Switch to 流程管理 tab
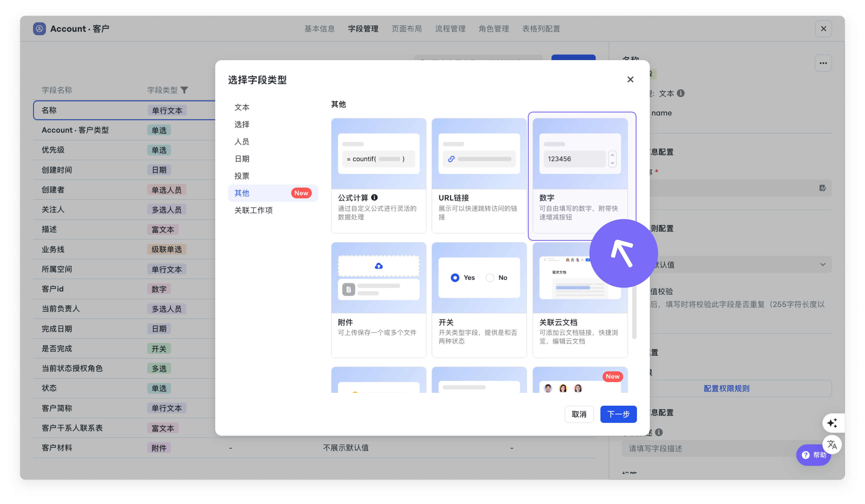This screenshot has width=865, height=504. click(x=450, y=29)
